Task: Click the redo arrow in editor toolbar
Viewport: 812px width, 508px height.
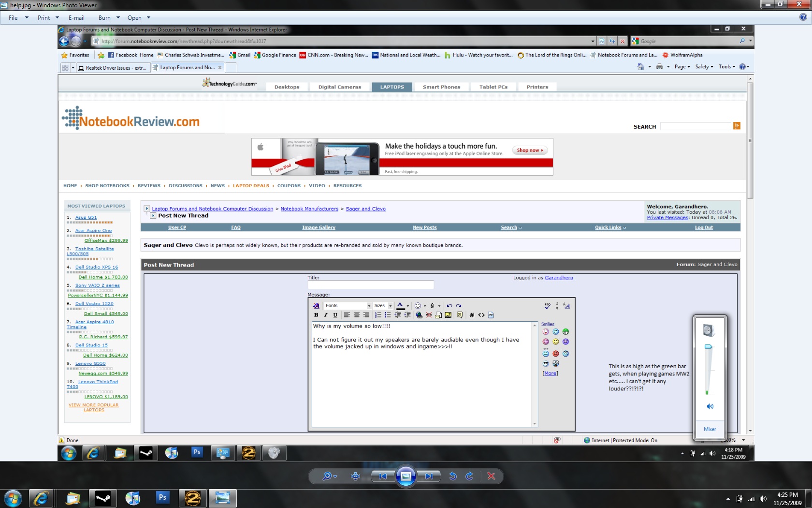Action: coord(459,306)
